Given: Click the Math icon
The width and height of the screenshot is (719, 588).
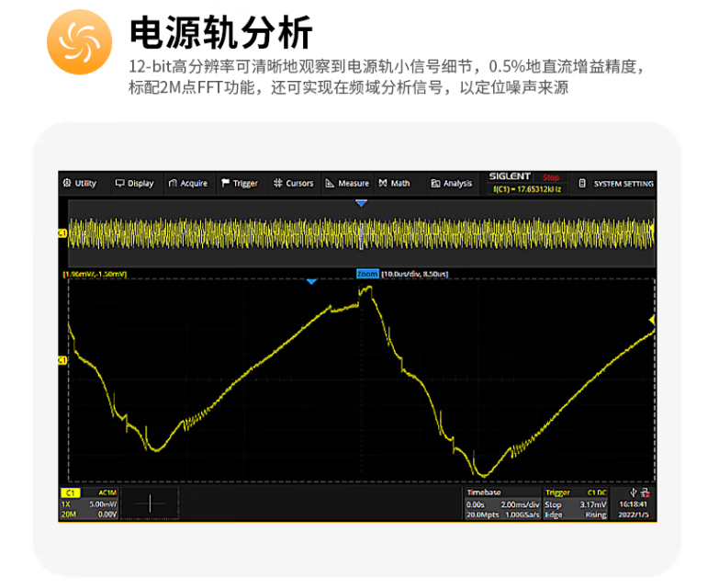Looking at the screenshot, I should point(383,183).
